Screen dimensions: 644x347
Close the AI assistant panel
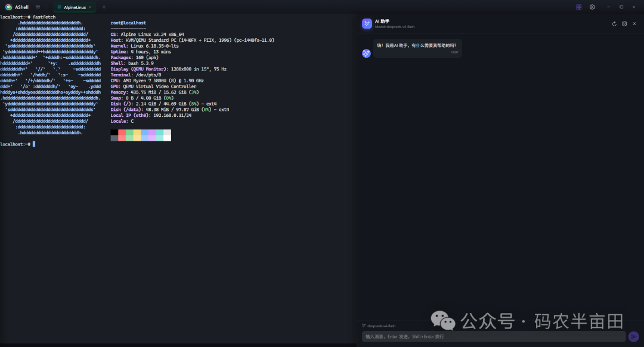coord(634,24)
